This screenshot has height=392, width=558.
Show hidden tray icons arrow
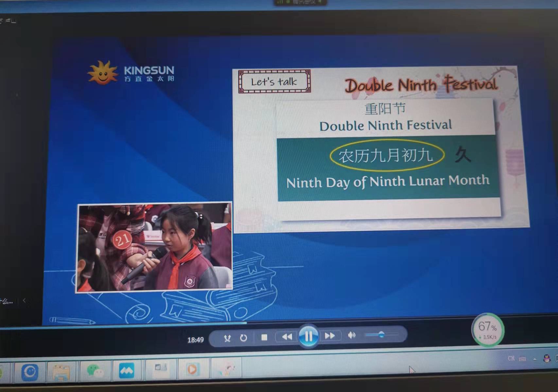(535, 359)
